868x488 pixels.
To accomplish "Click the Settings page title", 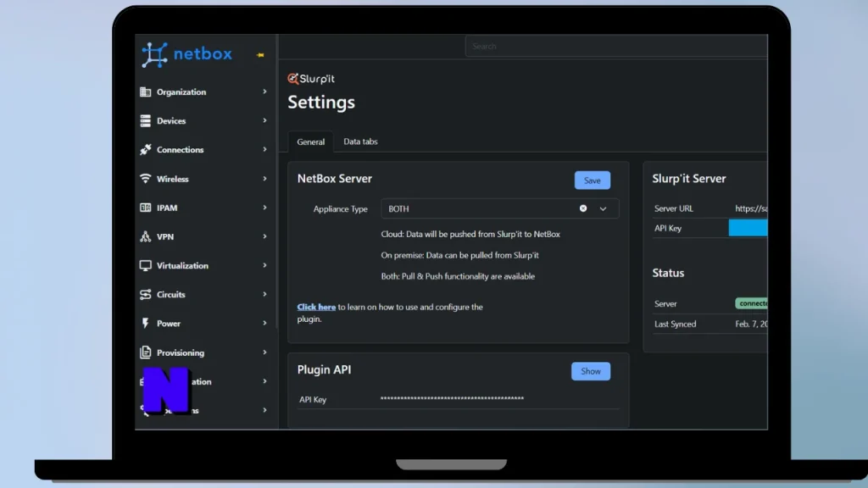I will 321,103.
